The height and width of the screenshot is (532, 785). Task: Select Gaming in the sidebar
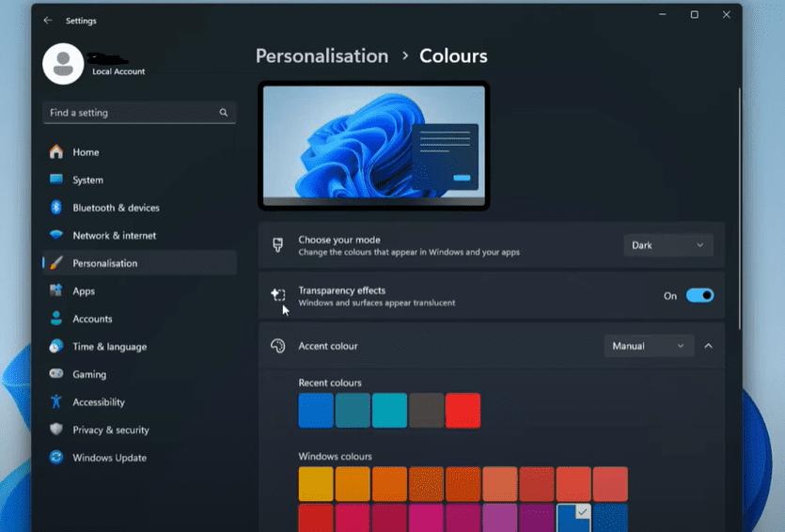[x=89, y=374]
